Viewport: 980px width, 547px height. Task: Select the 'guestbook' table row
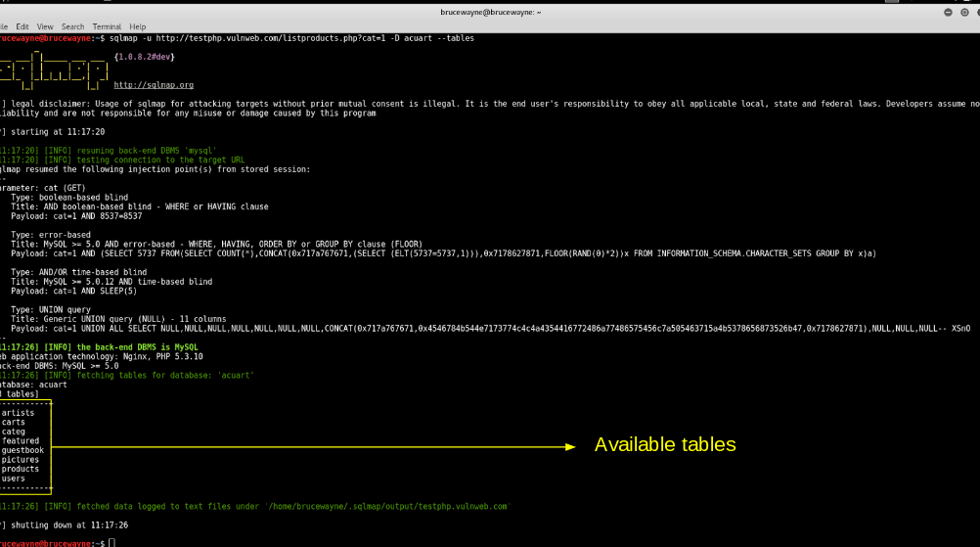22,450
